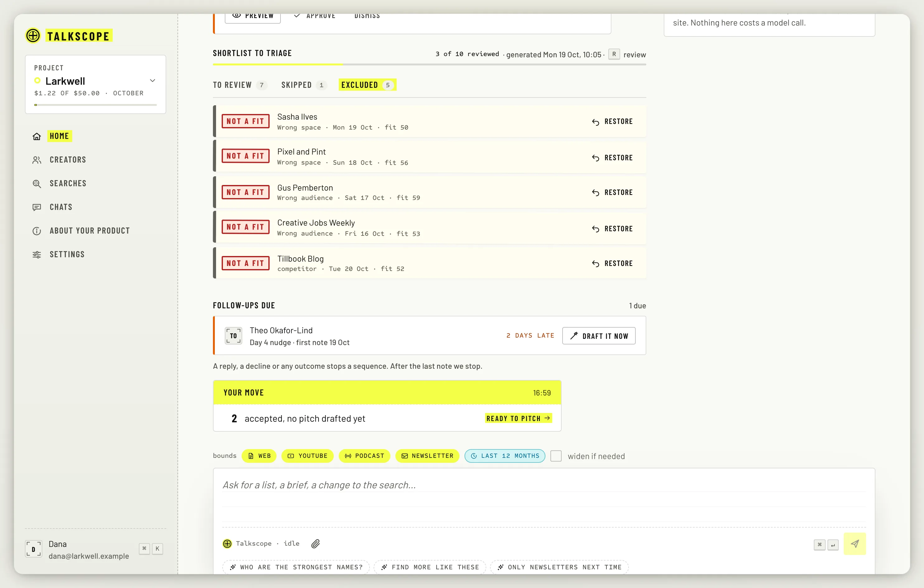Go to Home in sidebar
Viewport: 924px width, 588px height.
point(59,136)
